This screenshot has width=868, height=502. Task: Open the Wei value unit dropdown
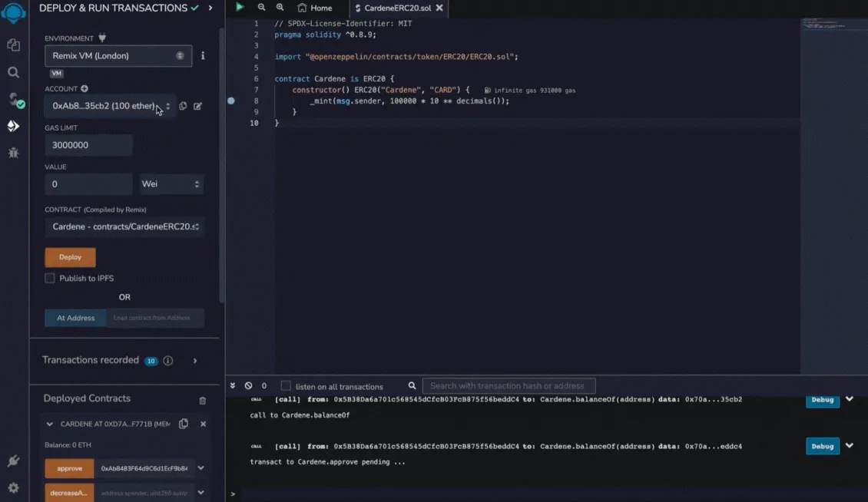pyautogui.click(x=171, y=183)
